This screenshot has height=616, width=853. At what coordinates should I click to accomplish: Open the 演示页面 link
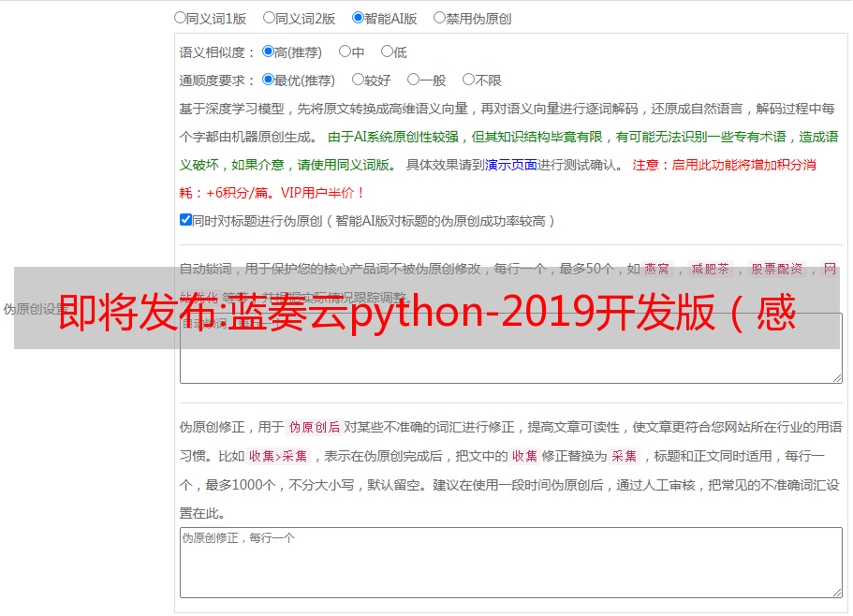(x=511, y=165)
